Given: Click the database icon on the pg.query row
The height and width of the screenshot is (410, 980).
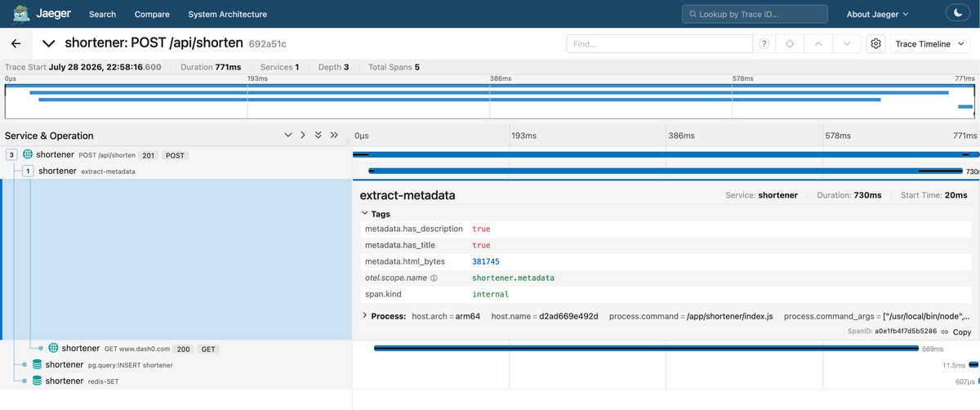Looking at the screenshot, I should [37, 364].
